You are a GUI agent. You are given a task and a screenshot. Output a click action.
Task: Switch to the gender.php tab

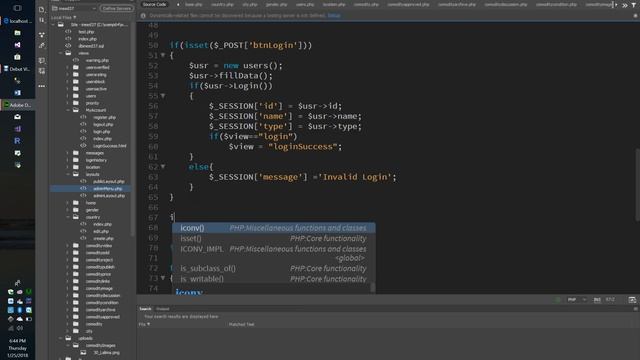276,4
